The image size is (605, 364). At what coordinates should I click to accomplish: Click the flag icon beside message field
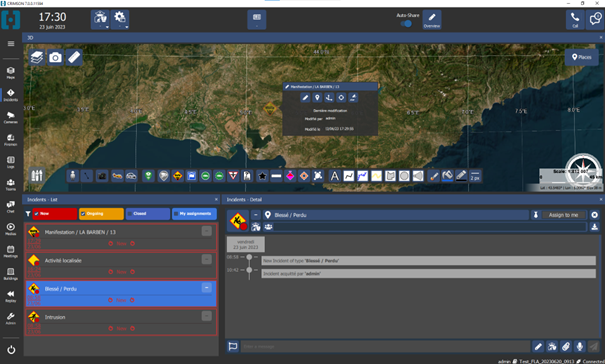coord(233,346)
